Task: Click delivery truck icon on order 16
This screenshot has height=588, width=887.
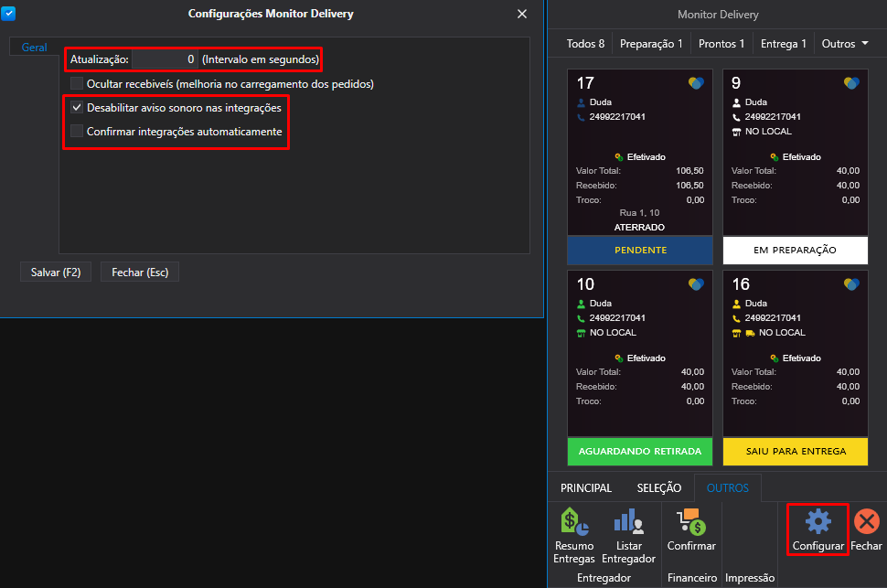Action: pos(750,333)
